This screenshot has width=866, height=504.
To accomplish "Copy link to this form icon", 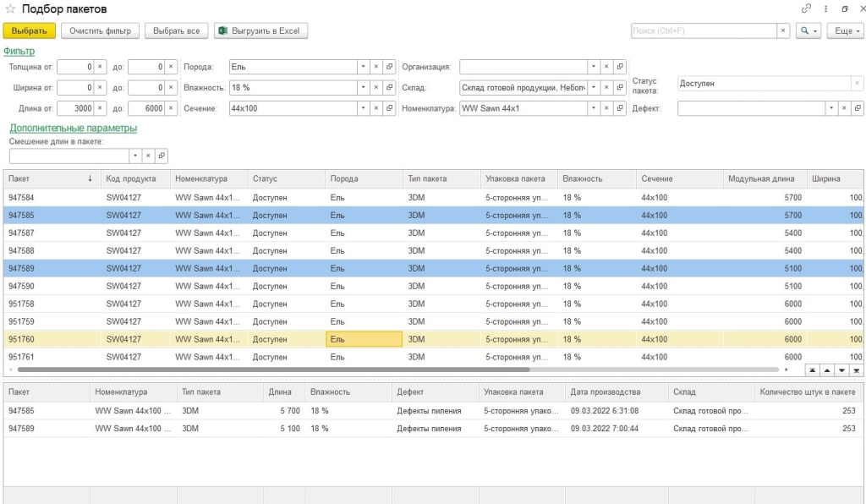I will [806, 8].
